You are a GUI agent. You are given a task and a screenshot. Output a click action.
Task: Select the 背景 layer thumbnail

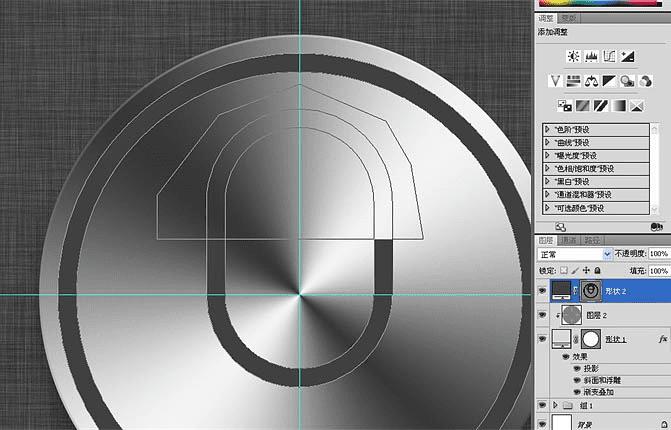coord(562,422)
